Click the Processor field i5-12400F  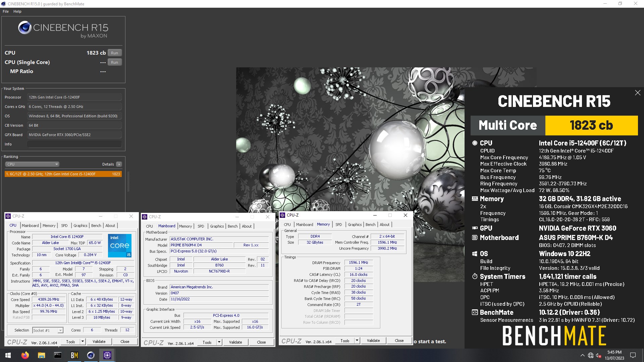click(74, 97)
